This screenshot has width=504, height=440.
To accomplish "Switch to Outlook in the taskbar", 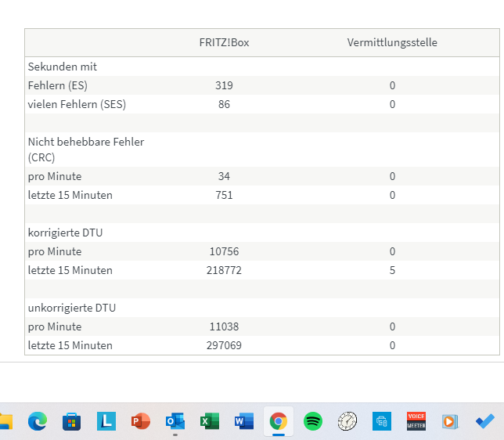I will point(175,421).
